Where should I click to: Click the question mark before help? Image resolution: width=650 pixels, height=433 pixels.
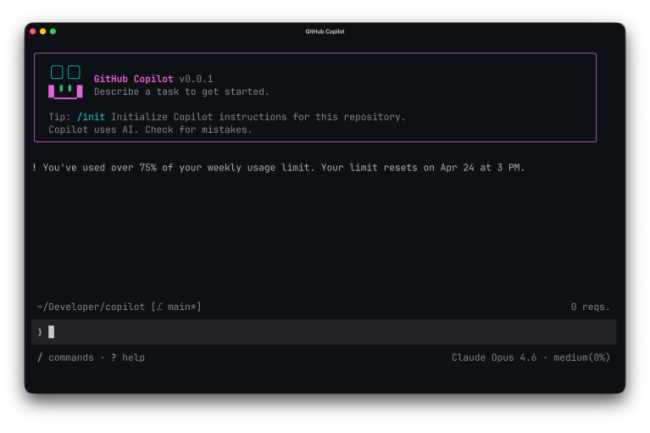point(113,357)
